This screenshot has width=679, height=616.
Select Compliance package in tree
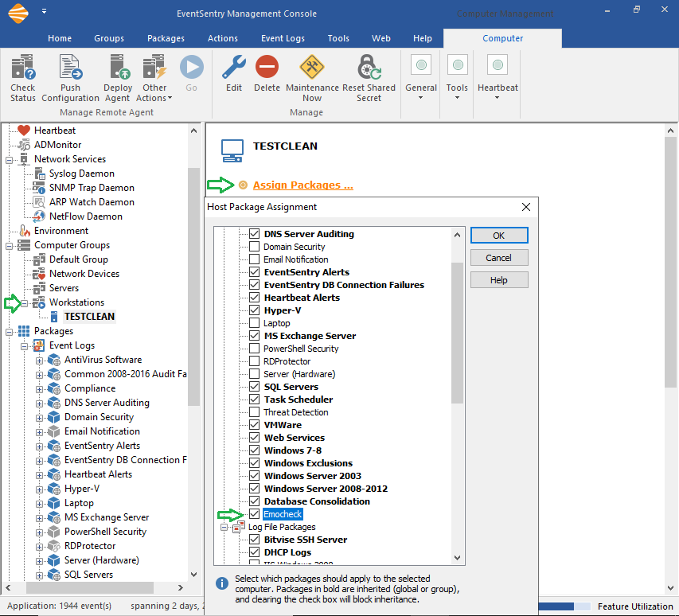90,388
